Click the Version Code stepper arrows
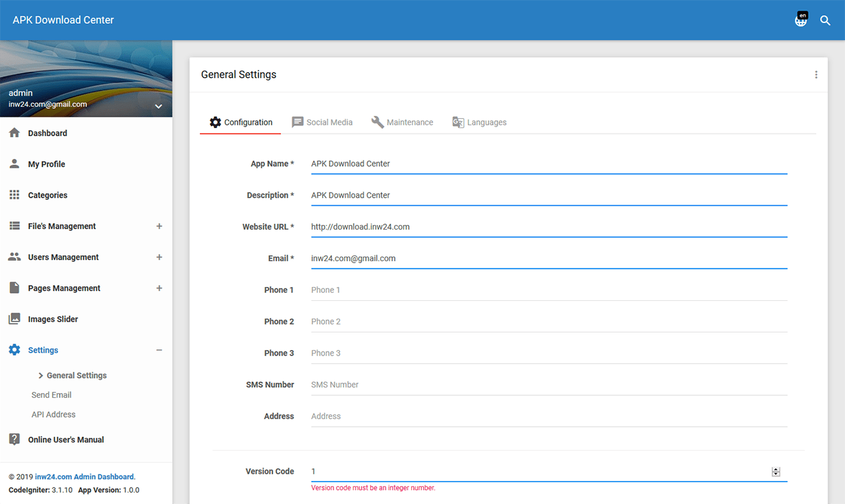Viewport: 845px width, 504px height. [776, 472]
